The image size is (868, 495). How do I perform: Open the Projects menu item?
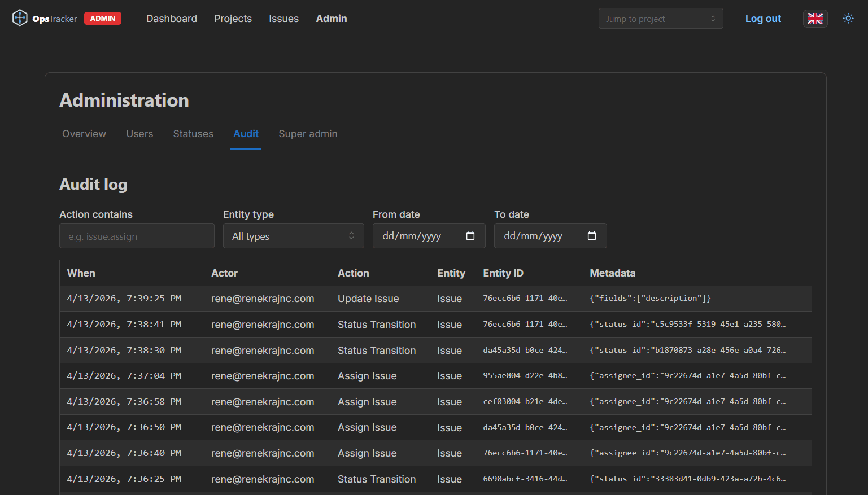point(233,18)
